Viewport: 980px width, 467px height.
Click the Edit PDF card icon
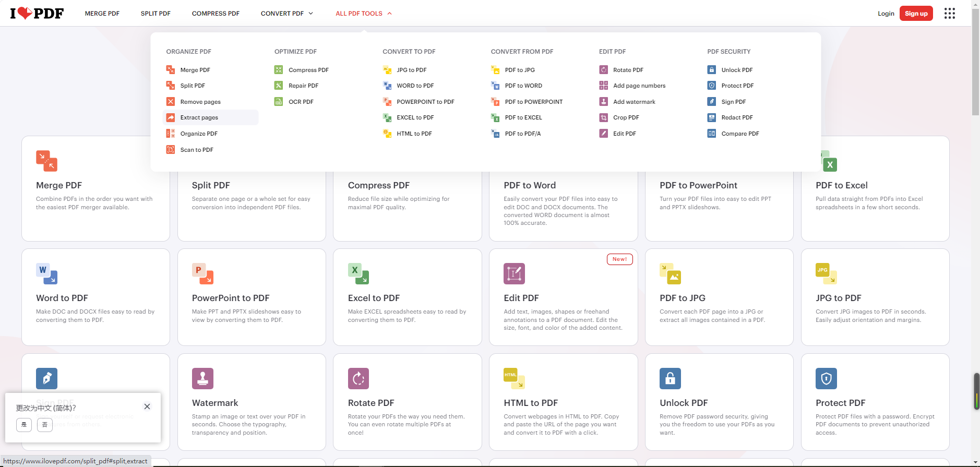click(x=513, y=273)
